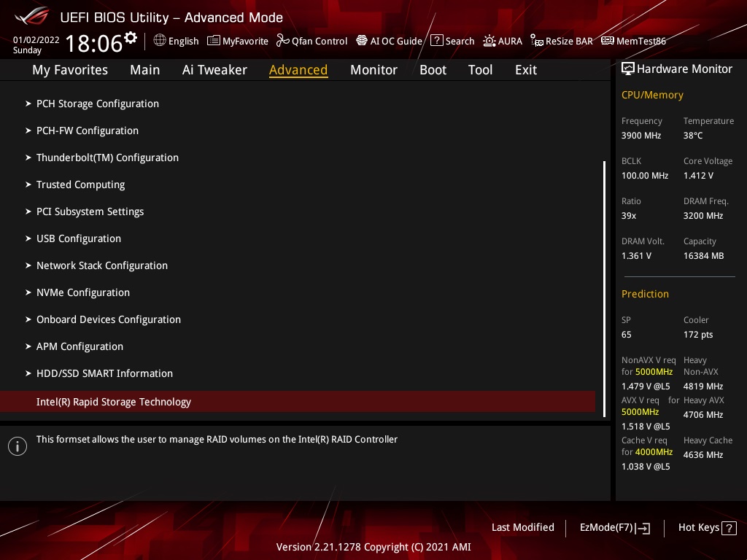
Task: Expand PCH Storage Configuration
Action: (97, 104)
